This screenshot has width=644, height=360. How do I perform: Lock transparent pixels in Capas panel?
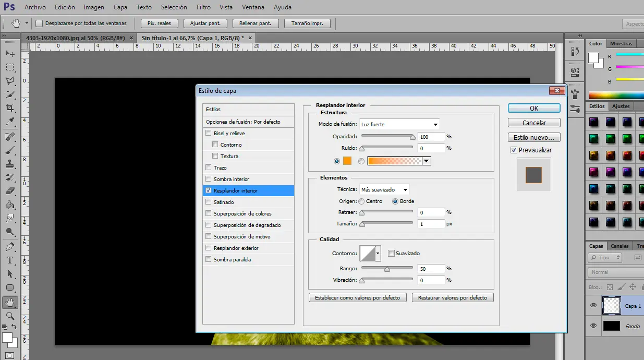pos(610,287)
